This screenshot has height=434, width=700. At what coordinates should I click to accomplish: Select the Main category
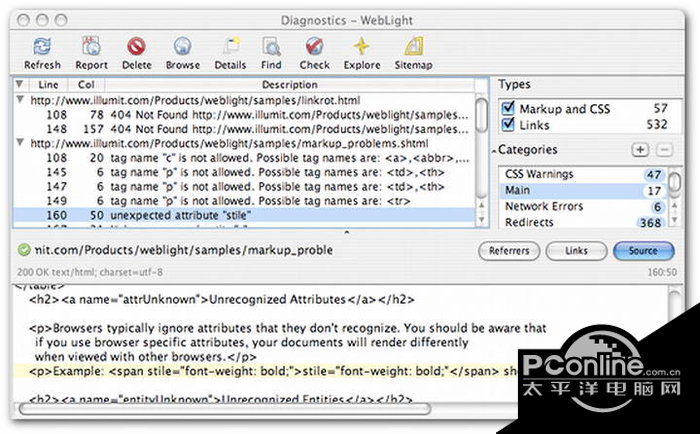[x=583, y=191]
